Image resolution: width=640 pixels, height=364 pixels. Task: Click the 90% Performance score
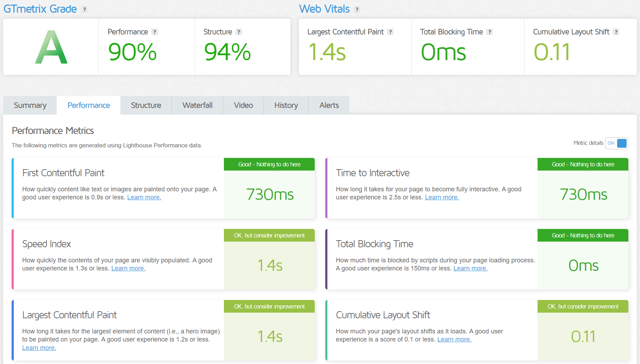tap(132, 52)
